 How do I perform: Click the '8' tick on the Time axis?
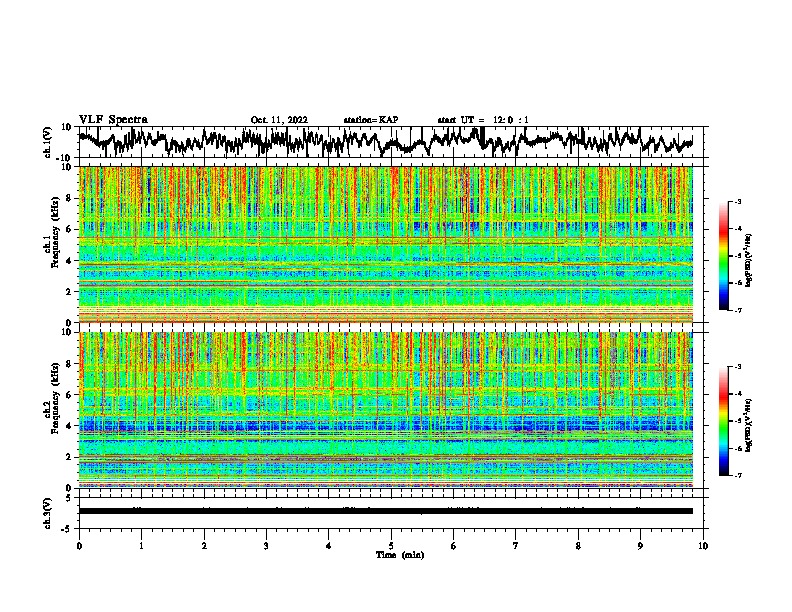click(x=578, y=546)
